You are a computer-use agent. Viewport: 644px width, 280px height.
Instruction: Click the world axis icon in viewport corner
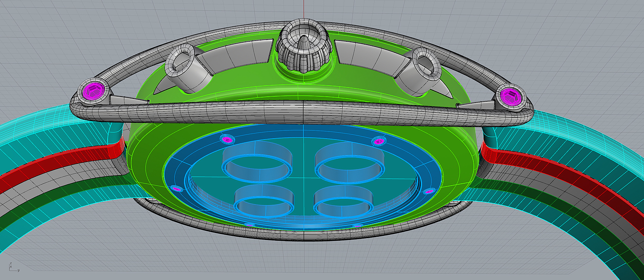click(x=13, y=266)
